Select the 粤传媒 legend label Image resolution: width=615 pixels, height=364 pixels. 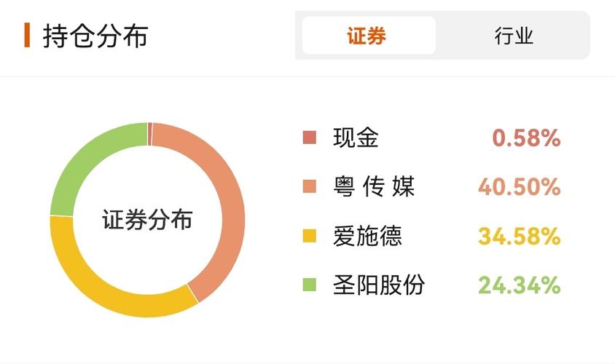(373, 187)
